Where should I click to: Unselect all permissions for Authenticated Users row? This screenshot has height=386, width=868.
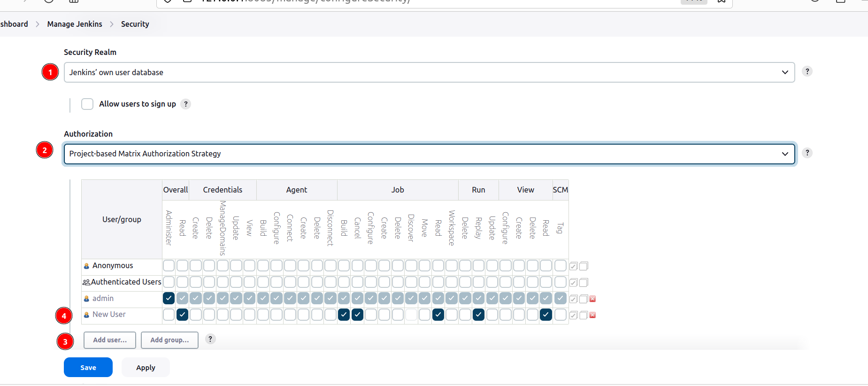(x=584, y=283)
